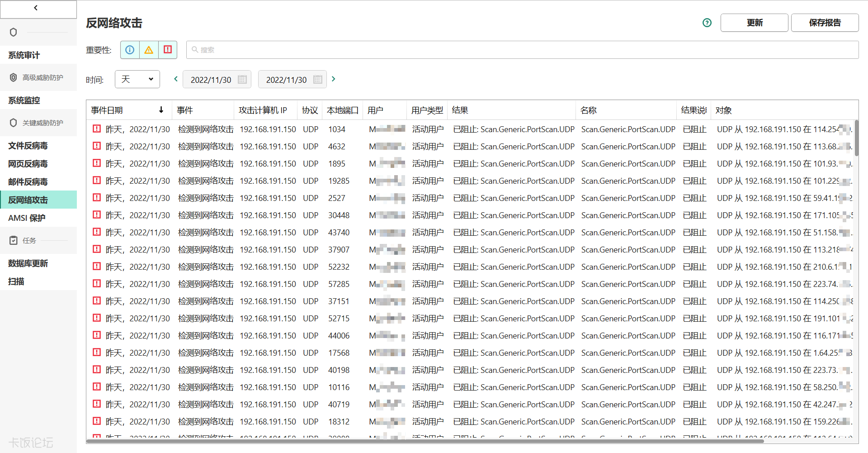
Task: Select local port cell 40719
Action: coord(339,405)
